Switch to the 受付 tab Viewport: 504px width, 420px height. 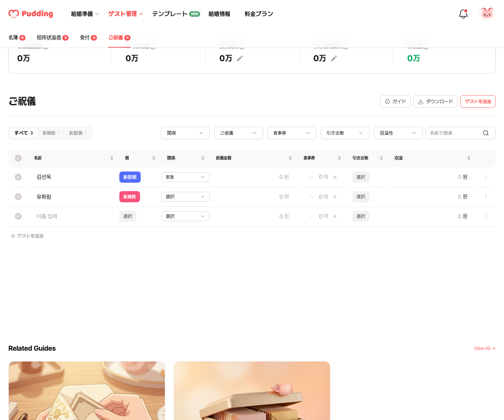[88, 37]
